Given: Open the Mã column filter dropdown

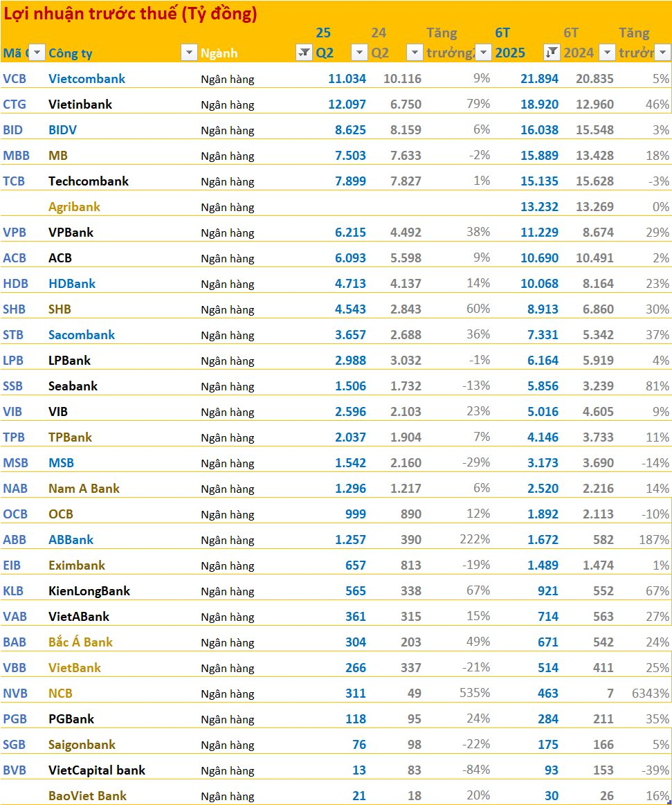Looking at the screenshot, I should (x=37, y=53).
